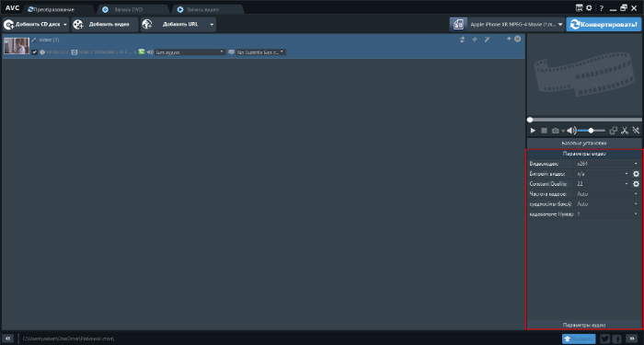Screen dimensions: 644x345
Task: Expand the Базовые установки section
Action: [584, 143]
